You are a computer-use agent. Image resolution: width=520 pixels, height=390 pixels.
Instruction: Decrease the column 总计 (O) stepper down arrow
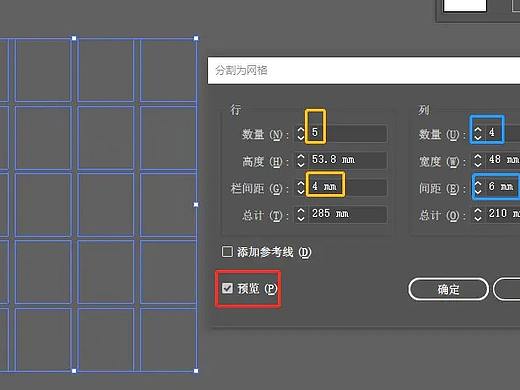coord(478,219)
